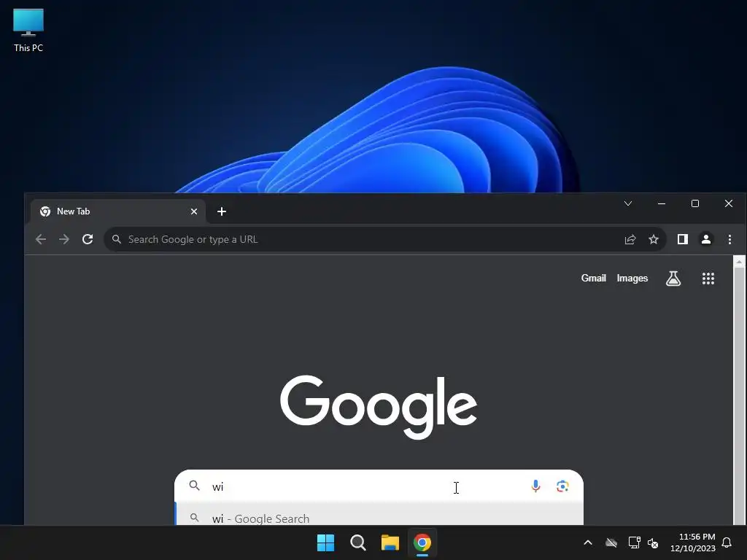Click Chrome icon in taskbar
The width and height of the screenshot is (747, 560).
point(422,542)
